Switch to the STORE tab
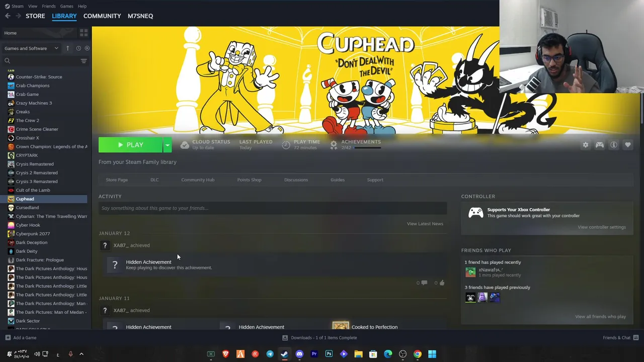The image size is (644, 362). pyautogui.click(x=35, y=16)
